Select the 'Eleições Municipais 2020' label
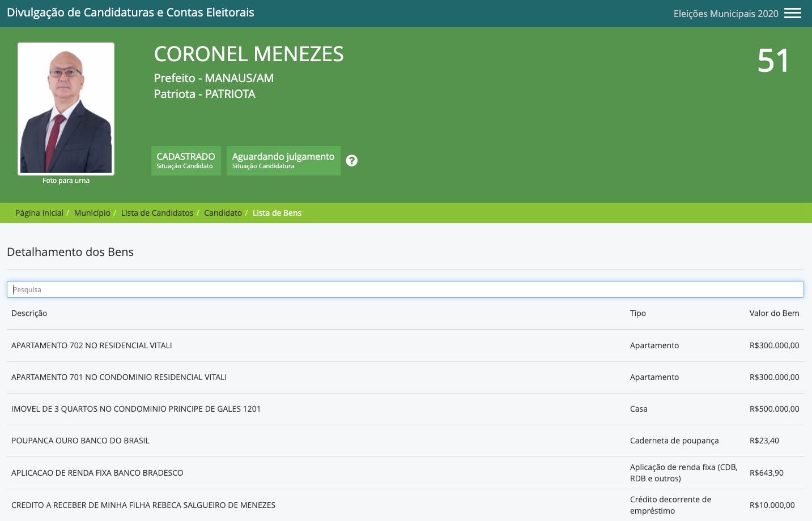 (x=725, y=14)
